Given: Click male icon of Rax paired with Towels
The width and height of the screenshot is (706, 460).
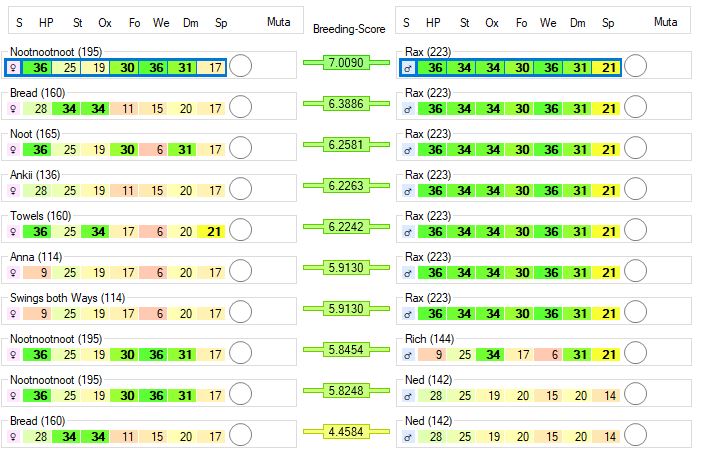Looking at the screenshot, I should tap(408, 231).
